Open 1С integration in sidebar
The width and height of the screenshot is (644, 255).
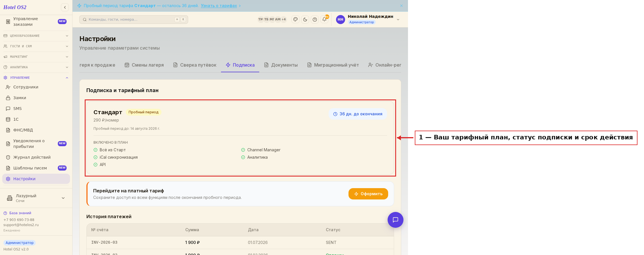[x=36, y=119]
